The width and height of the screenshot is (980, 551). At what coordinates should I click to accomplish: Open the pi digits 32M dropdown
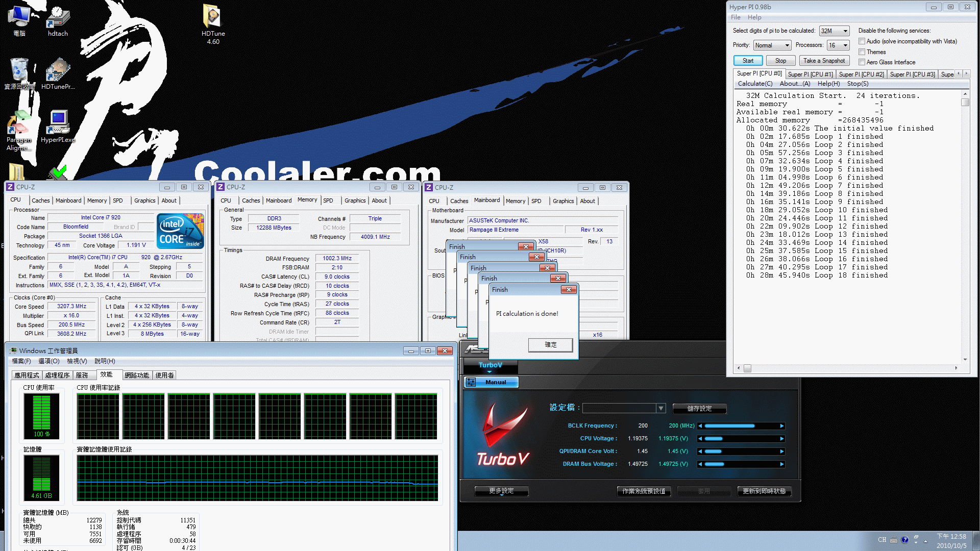pos(834,31)
